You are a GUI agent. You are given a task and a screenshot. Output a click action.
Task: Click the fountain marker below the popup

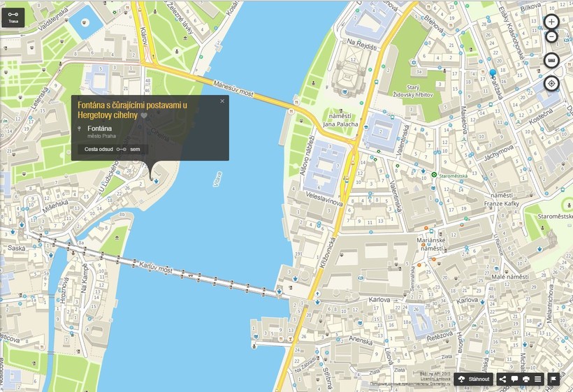coord(156,181)
